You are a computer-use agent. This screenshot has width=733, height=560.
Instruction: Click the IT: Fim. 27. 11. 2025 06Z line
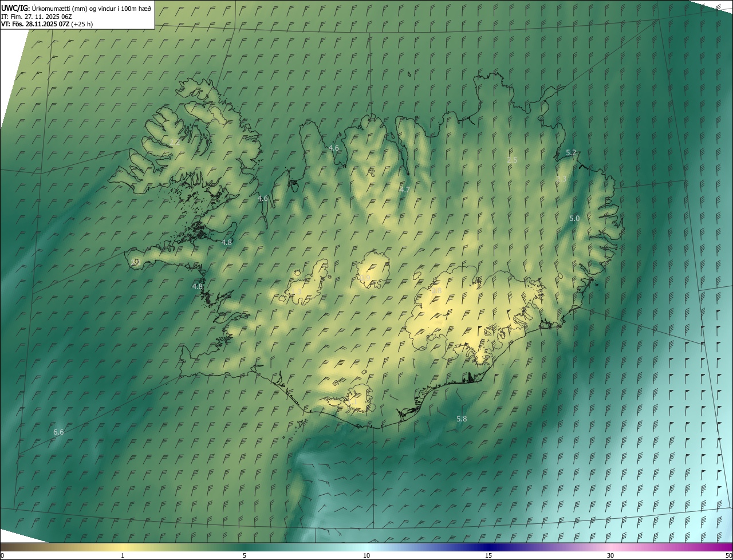pyautogui.click(x=37, y=17)
